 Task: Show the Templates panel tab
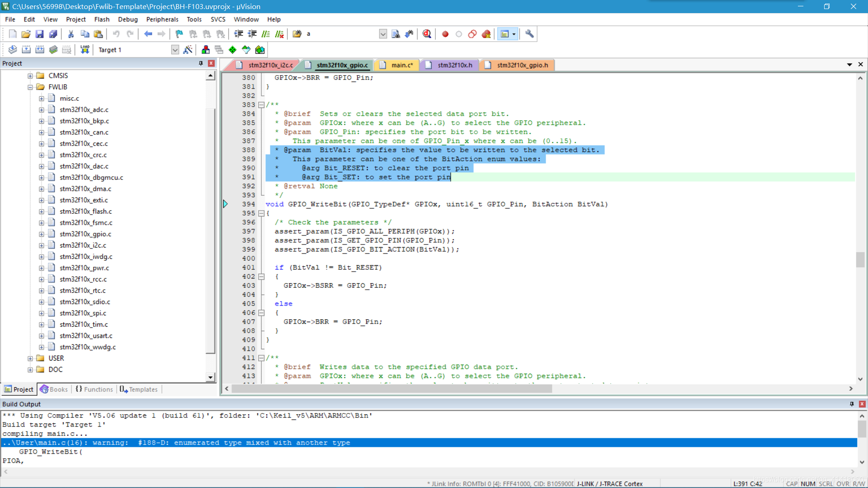(139, 389)
